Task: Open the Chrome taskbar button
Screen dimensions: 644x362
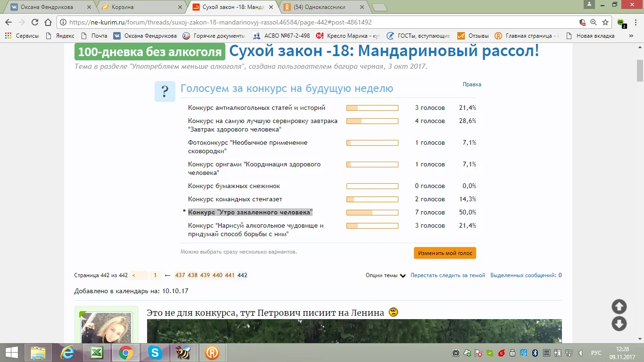Action: click(125, 353)
